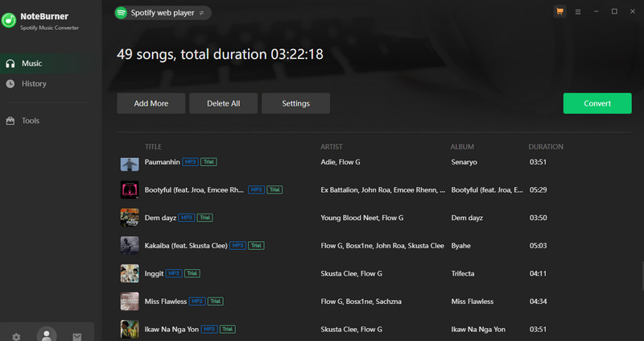644x341 pixels.
Task: Click the 04:34 duration value
Action: pyautogui.click(x=538, y=301)
